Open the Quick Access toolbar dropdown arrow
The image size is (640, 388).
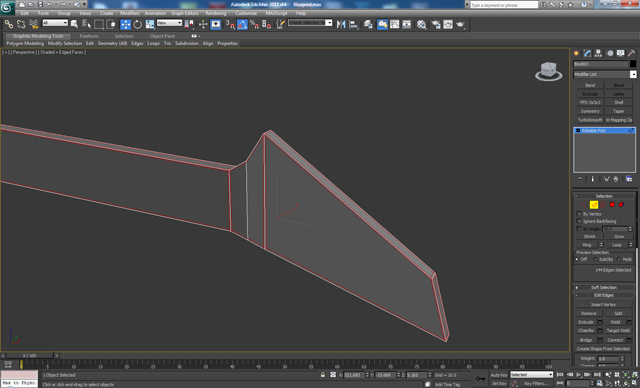[84, 4]
